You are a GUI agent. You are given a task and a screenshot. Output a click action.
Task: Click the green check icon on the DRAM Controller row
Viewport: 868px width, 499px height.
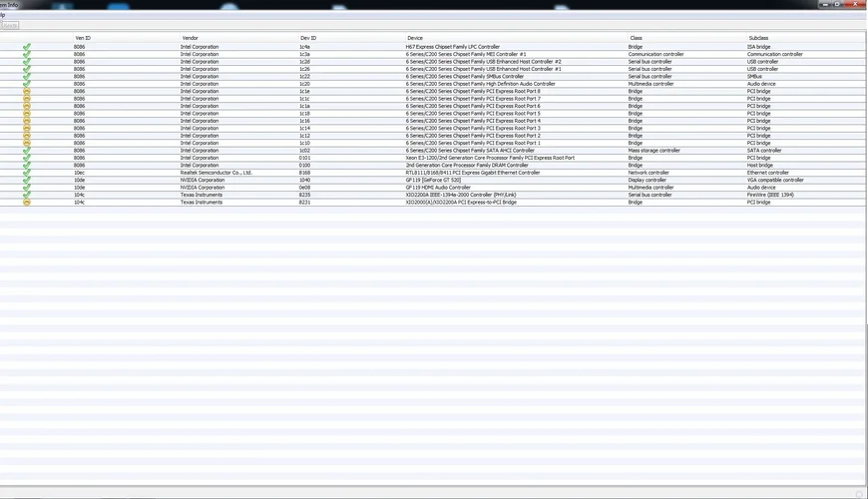click(27, 165)
